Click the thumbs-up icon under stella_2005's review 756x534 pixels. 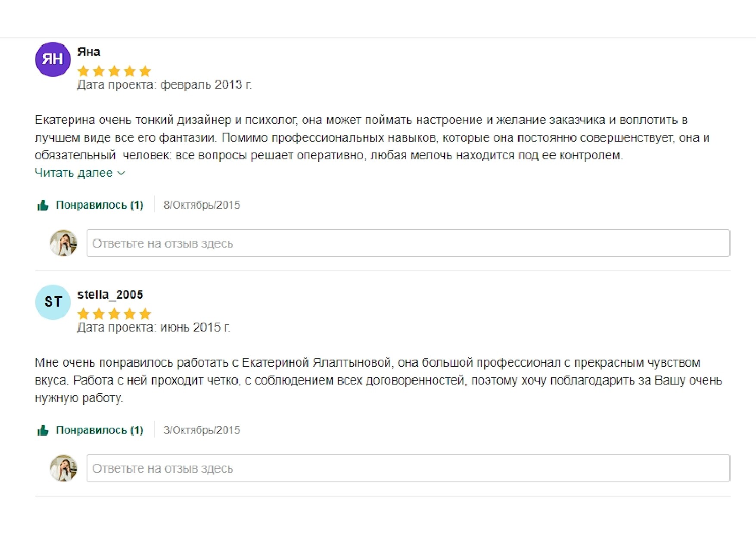pos(43,430)
